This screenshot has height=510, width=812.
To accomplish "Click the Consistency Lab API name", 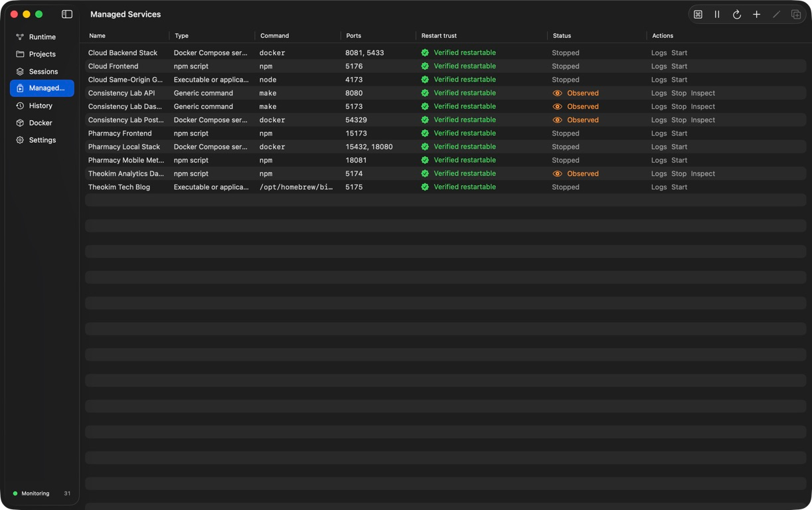I will [122, 93].
